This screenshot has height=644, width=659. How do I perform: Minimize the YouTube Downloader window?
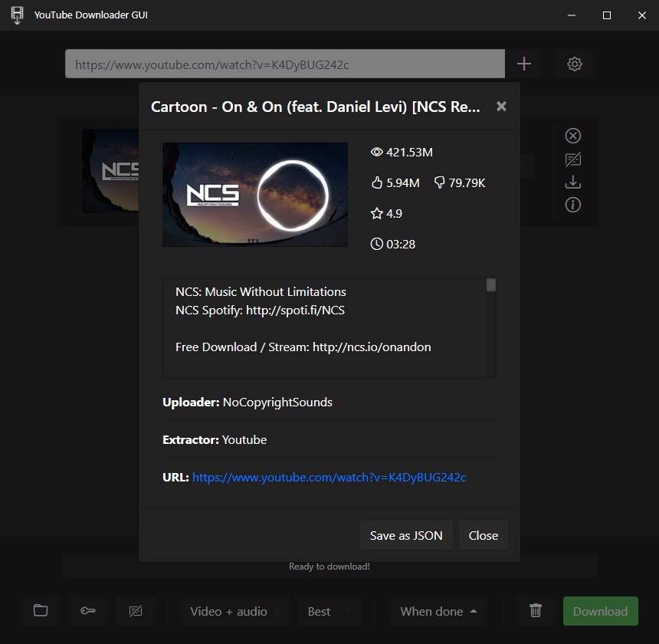pos(571,15)
